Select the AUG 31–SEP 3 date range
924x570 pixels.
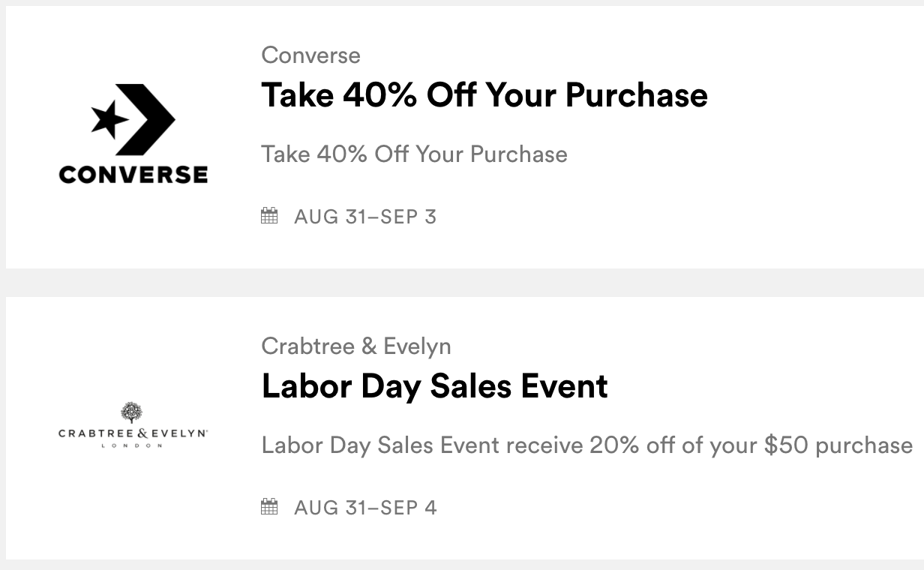(364, 217)
